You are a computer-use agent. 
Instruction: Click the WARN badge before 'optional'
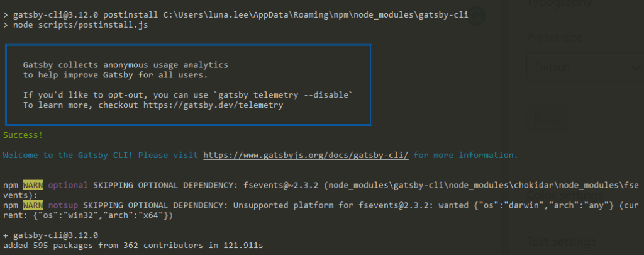click(x=33, y=186)
